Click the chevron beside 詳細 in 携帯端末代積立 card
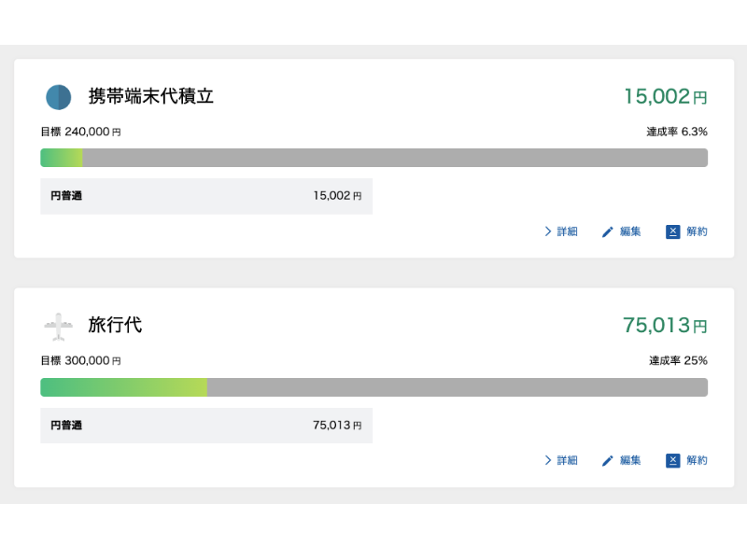The image size is (747, 560). 548,231
